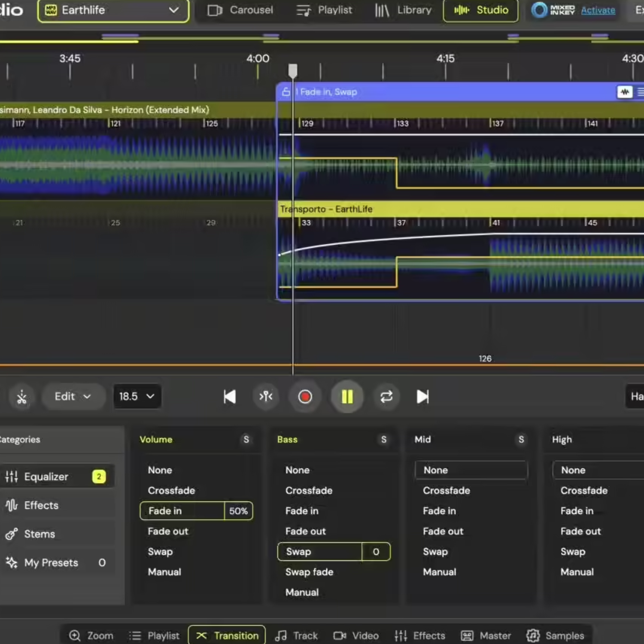The width and height of the screenshot is (644, 644).
Task: Click the Transporto - EarthLife track header
Action: pos(460,209)
